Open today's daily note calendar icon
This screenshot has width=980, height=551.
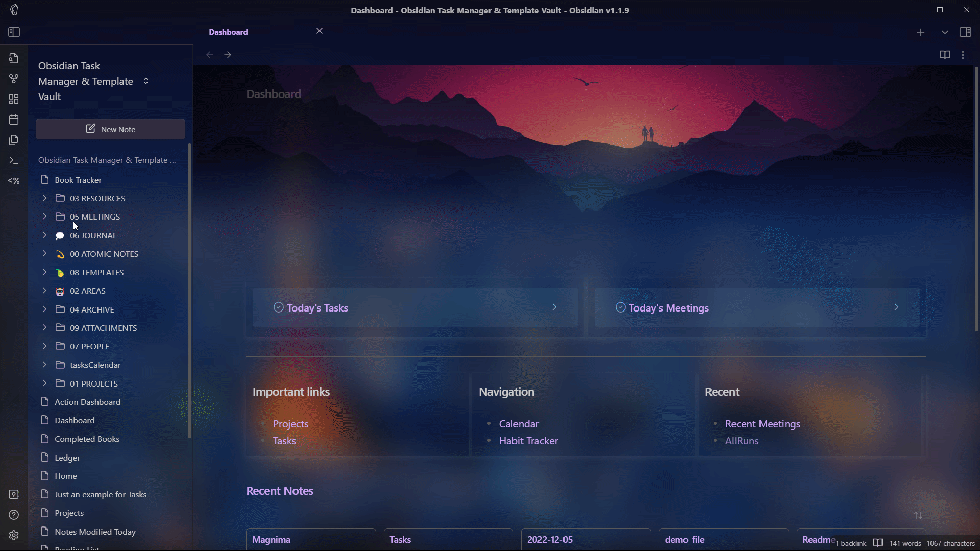pos(14,119)
